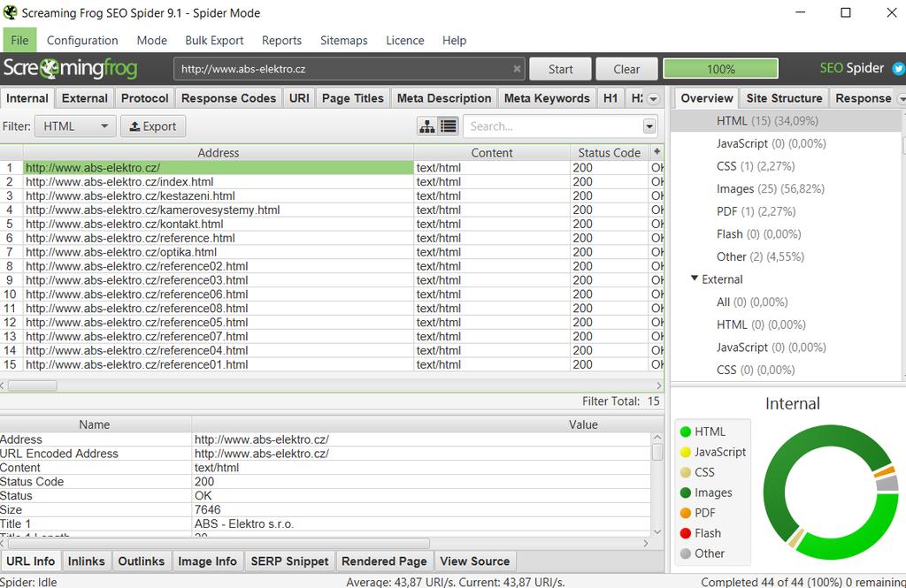Screen dimensions: 906x588
Task: Click the Export button
Action: point(153,126)
